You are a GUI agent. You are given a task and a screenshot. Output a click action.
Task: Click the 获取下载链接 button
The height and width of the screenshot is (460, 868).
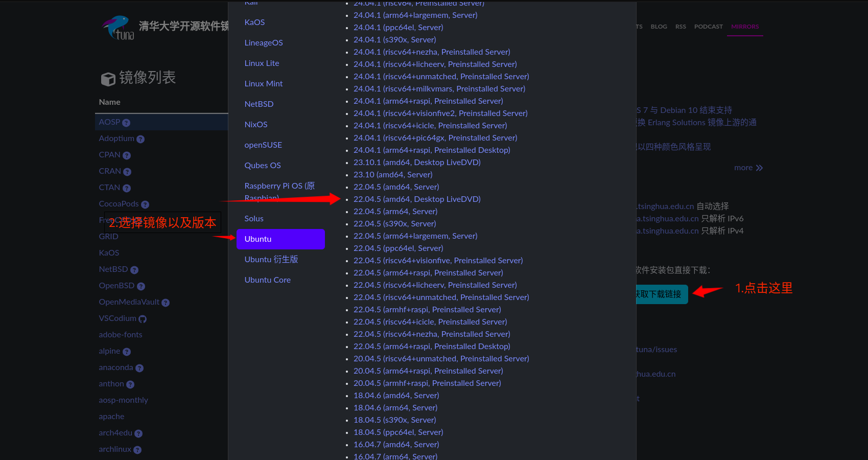661,294
